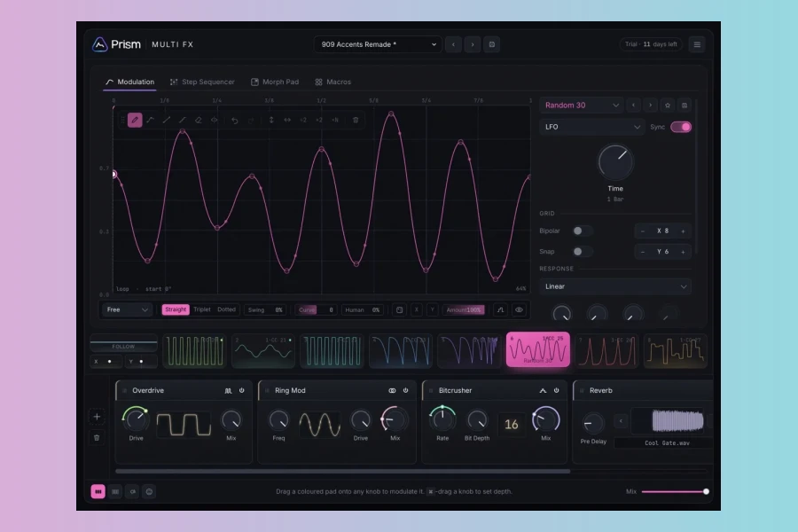Toggle the eye visibility icon

pos(519,309)
